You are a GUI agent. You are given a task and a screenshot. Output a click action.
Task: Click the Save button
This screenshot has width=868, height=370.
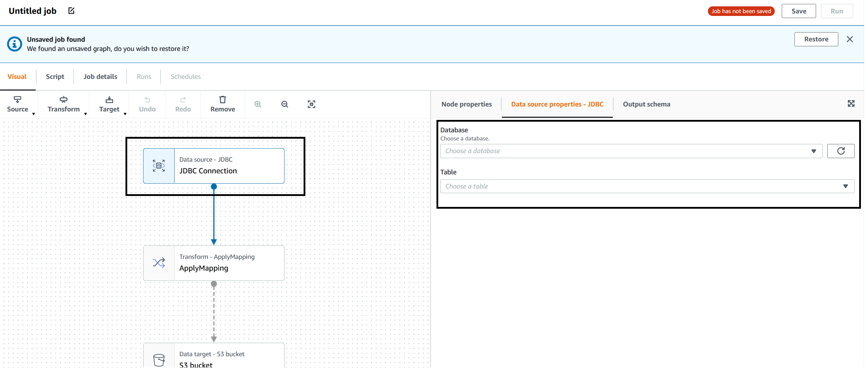pyautogui.click(x=798, y=11)
